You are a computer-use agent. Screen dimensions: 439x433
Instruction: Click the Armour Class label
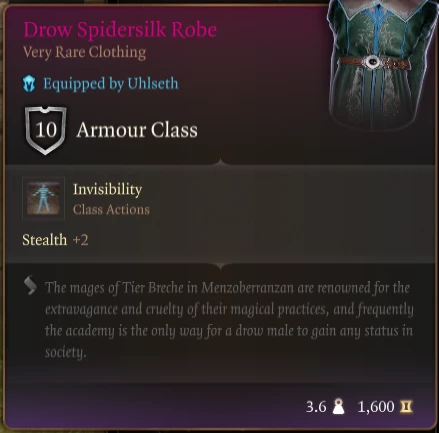[x=137, y=130]
